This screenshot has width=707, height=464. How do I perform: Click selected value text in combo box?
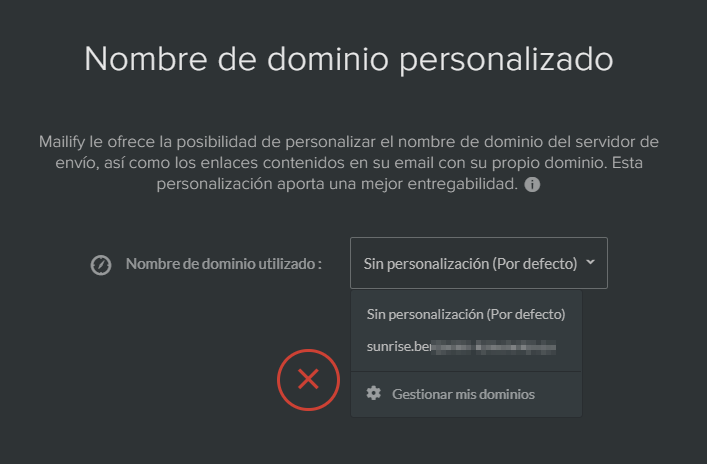pyautogui.click(x=470, y=264)
